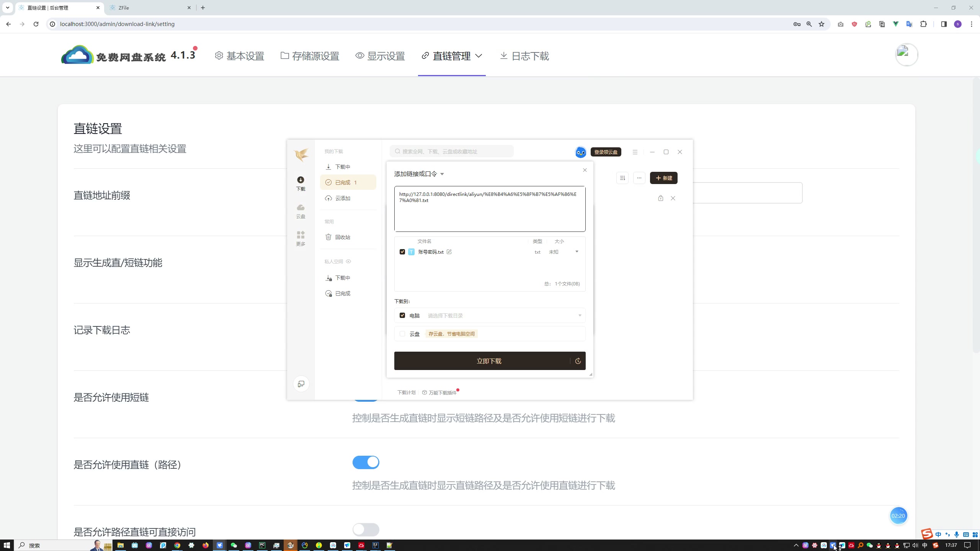Open the Chrome side panel icon
The height and width of the screenshot is (551, 980).
(x=944, y=24)
